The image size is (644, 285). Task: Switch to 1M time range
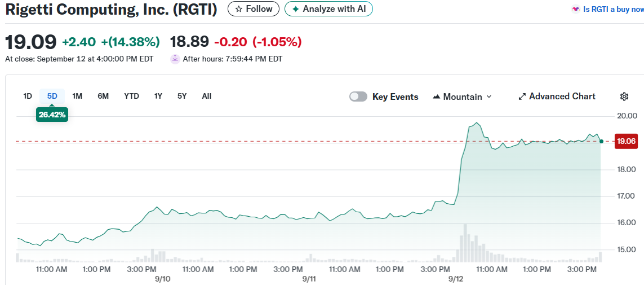point(77,96)
